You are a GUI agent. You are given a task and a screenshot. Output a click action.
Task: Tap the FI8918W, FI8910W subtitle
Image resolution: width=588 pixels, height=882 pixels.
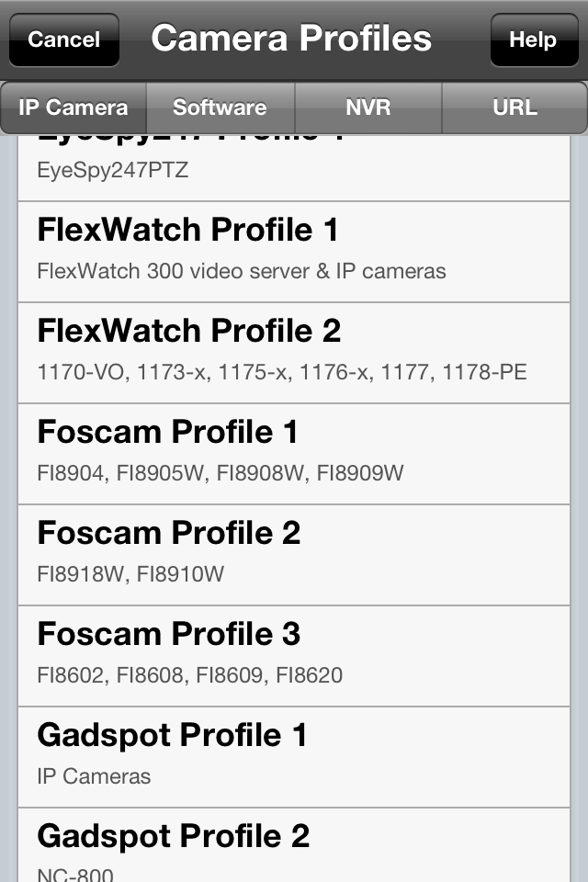tap(130, 574)
